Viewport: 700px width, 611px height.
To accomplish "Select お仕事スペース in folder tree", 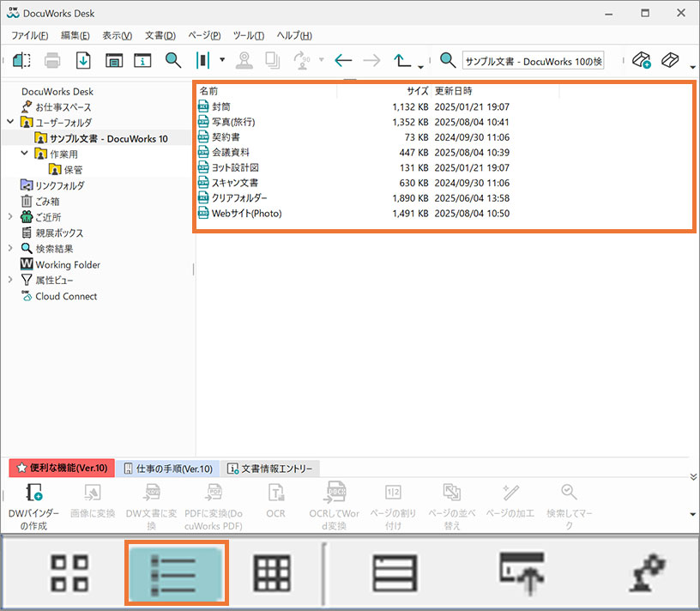I will (x=57, y=107).
